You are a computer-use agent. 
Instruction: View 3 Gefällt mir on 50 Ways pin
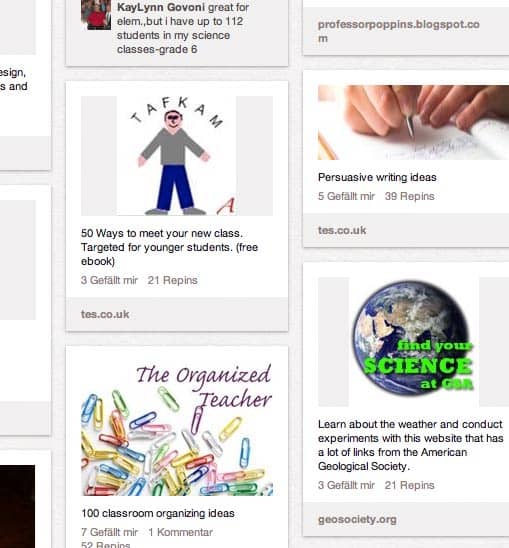pos(109,280)
